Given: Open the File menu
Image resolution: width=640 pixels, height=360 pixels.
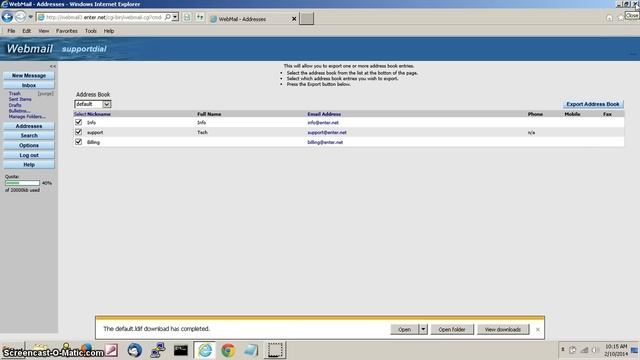Looking at the screenshot, I should [11, 31].
